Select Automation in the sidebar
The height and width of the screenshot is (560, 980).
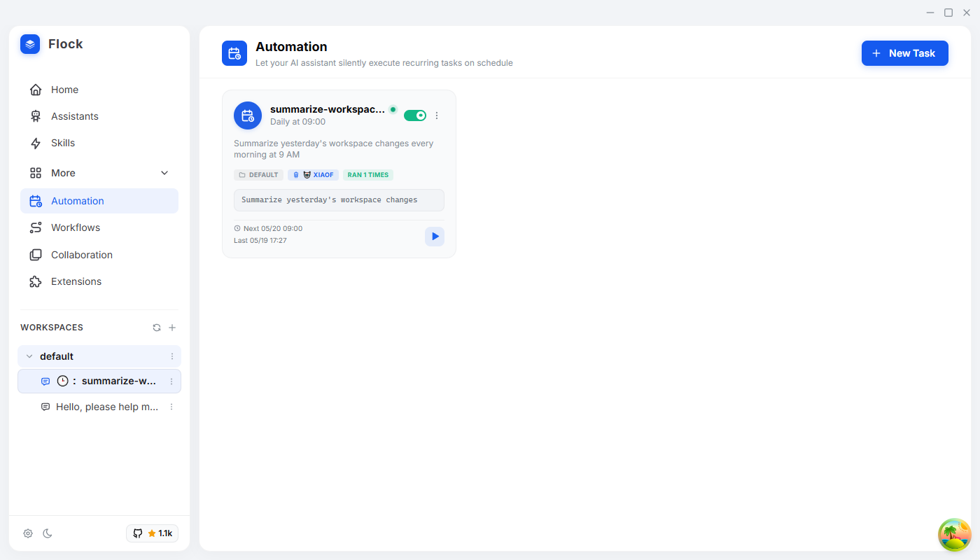coord(99,201)
